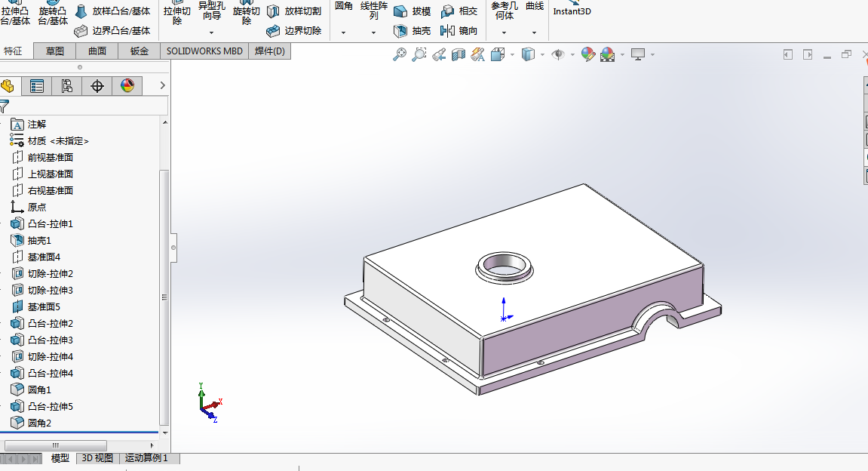868x471 pixels.
Task: Click the 相交 intersect tool
Action: [459, 11]
